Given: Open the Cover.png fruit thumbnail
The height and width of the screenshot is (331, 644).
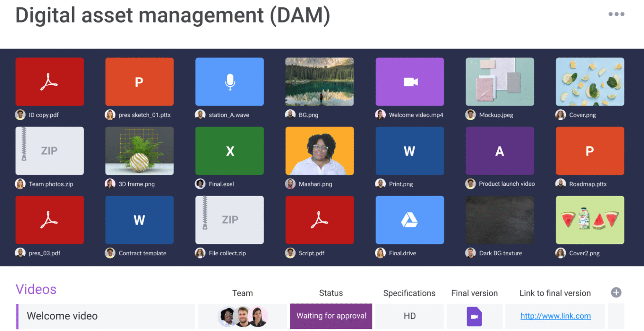Looking at the screenshot, I should tap(590, 82).
